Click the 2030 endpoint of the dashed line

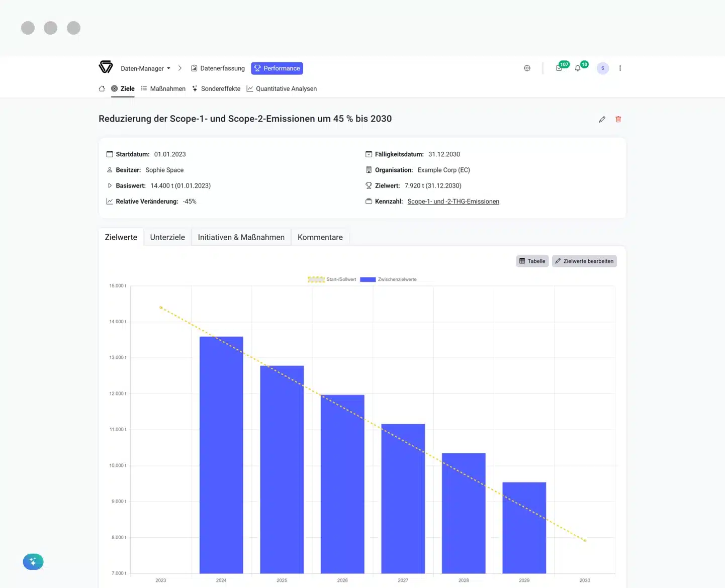pyautogui.click(x=585, y=540)
